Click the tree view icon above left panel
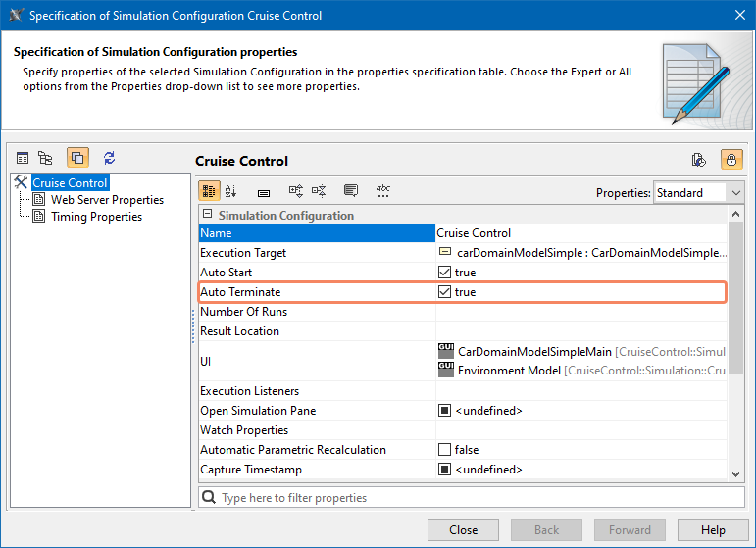Image resolution: width=756 pixels, height=548 pixels. tap(45, 158)
